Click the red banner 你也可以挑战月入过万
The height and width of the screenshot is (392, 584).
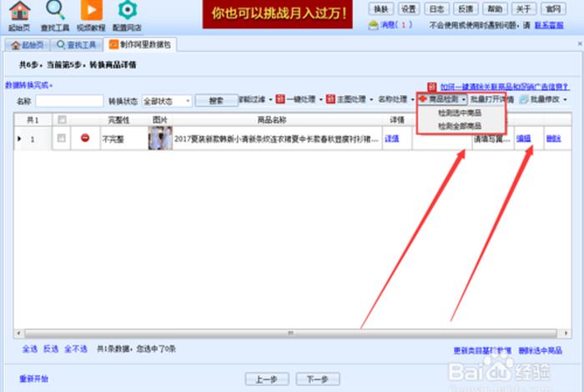pos(278,14)
